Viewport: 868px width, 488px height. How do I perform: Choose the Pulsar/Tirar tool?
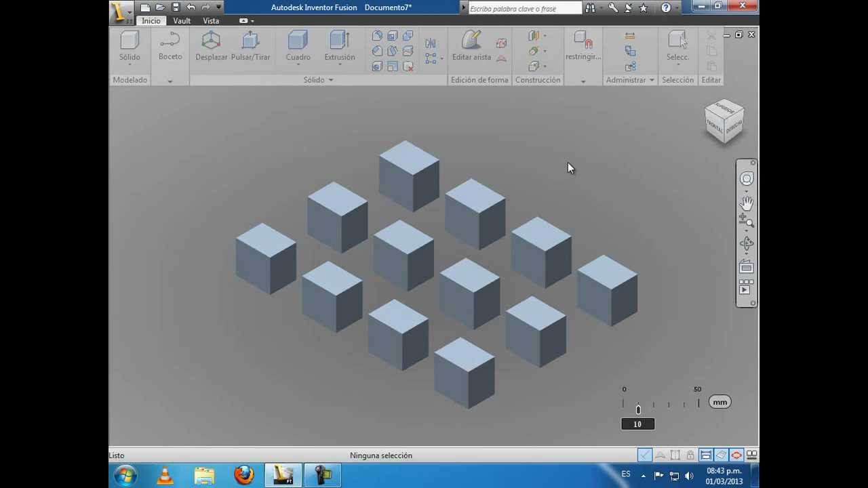[250, 46]
